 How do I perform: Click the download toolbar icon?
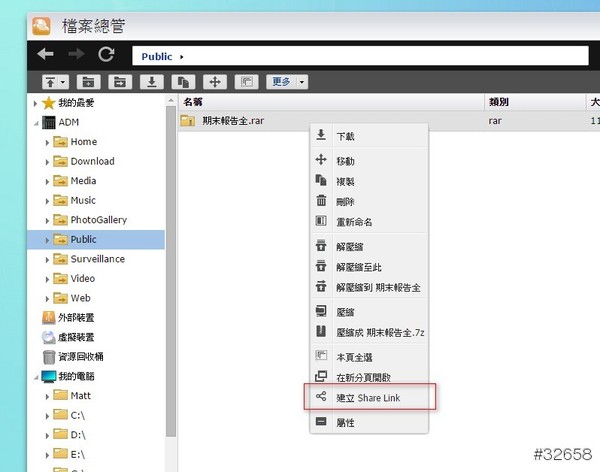point(152,82)
